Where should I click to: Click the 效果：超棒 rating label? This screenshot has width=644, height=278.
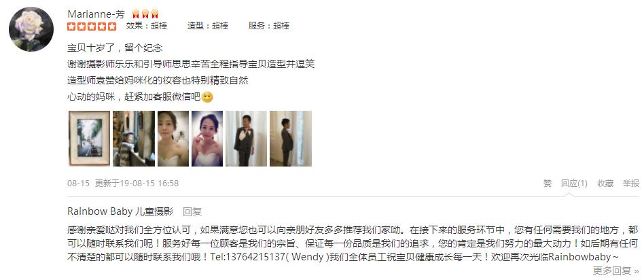pos(147,26)
